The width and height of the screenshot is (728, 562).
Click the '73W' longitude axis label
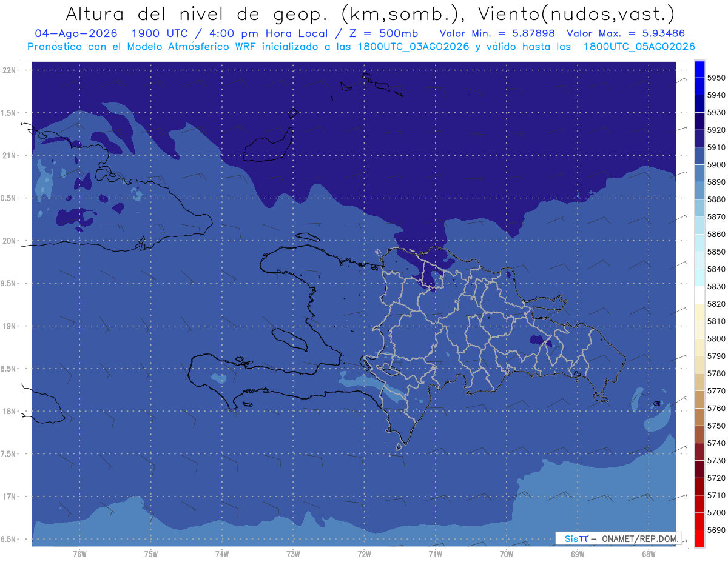tap(293, 554)
